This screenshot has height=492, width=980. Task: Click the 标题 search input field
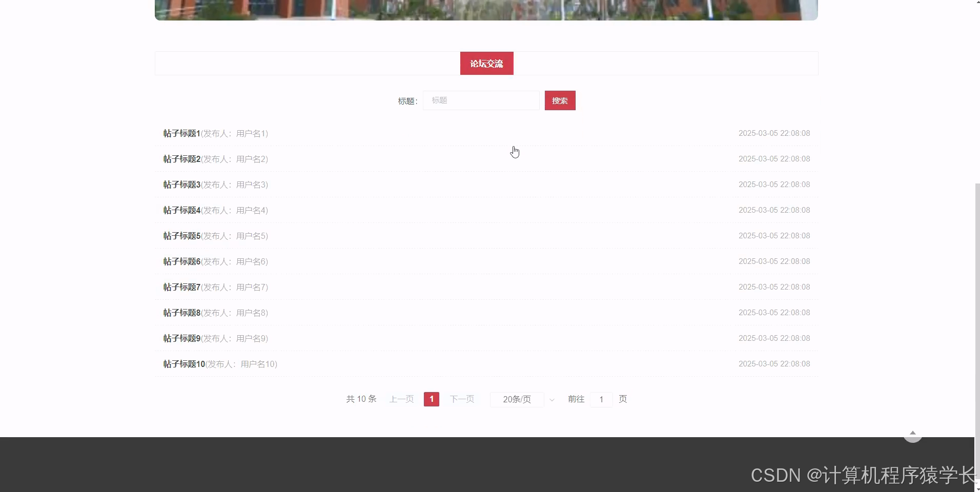pyautogui.click(x=480, y=100)
